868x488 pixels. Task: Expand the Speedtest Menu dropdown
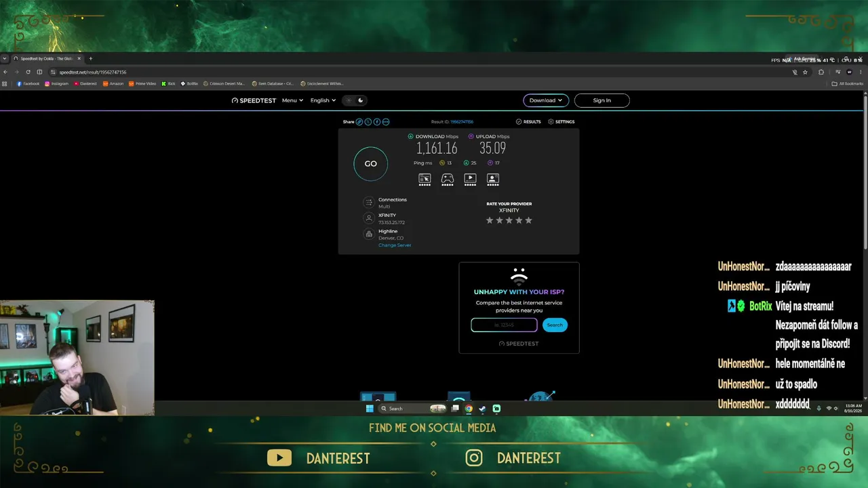pyautogui.click(x=292, y=100)
